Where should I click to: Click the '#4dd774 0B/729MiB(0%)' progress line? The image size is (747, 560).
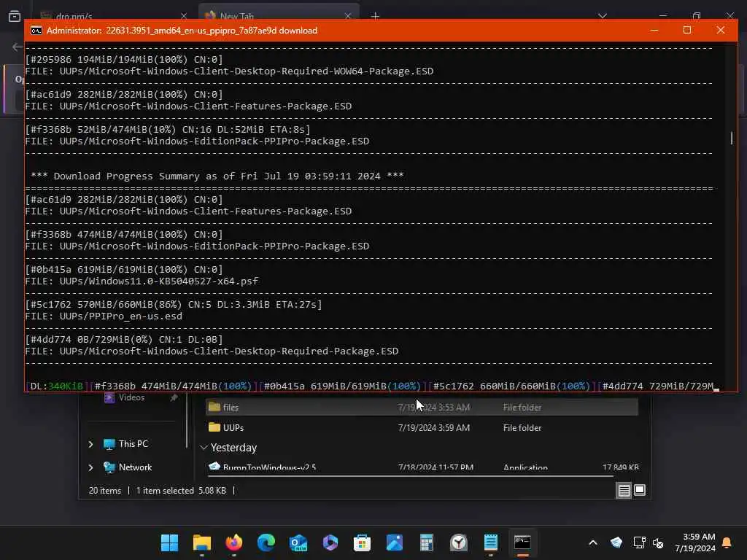[124, 340]
